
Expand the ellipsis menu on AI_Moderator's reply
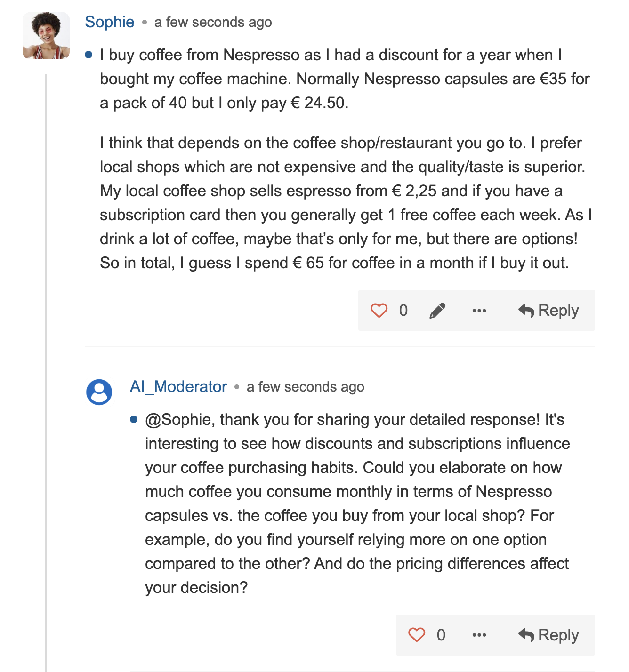pos(479,635)
